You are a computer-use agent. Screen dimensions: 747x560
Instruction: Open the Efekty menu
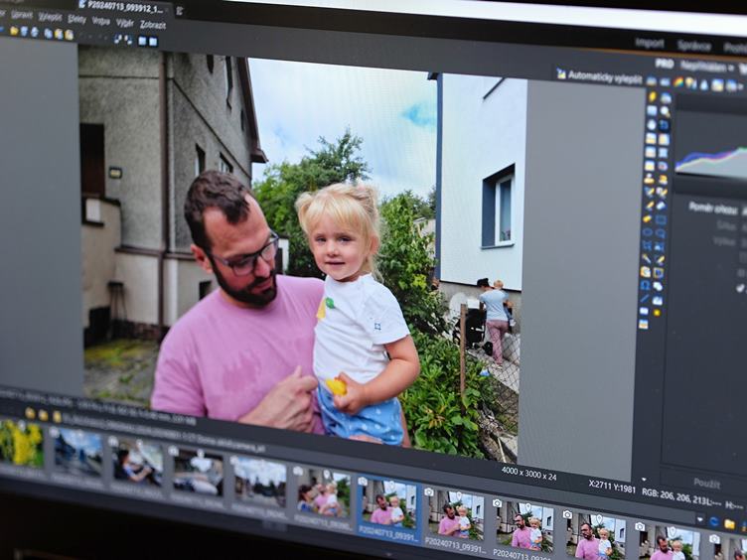pos(76,19)
